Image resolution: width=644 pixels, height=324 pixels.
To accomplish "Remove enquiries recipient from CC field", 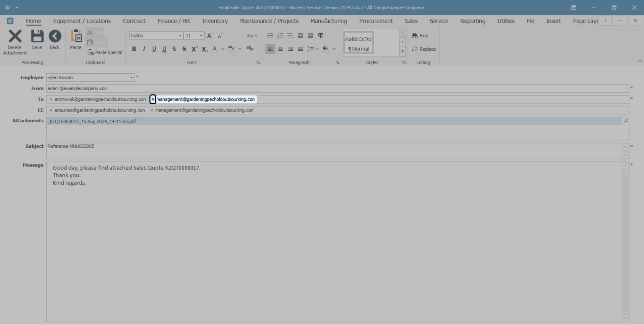I will pos(51,110).
